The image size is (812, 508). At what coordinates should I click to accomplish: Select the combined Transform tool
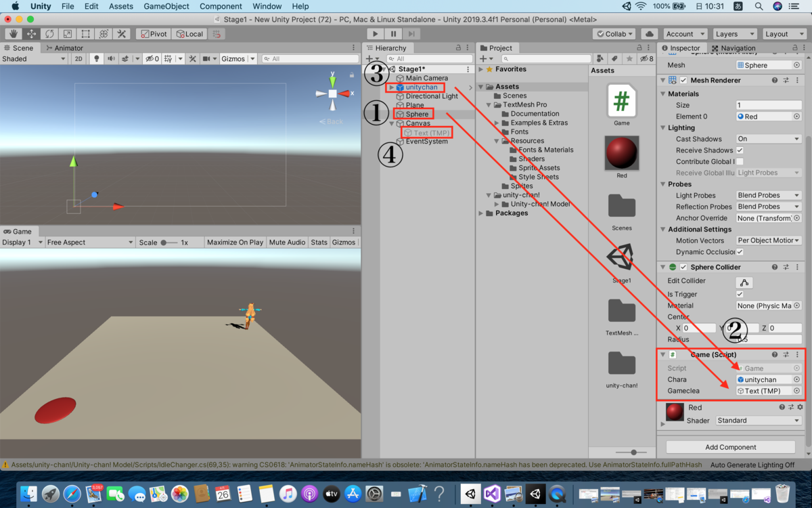coord(104,34)
